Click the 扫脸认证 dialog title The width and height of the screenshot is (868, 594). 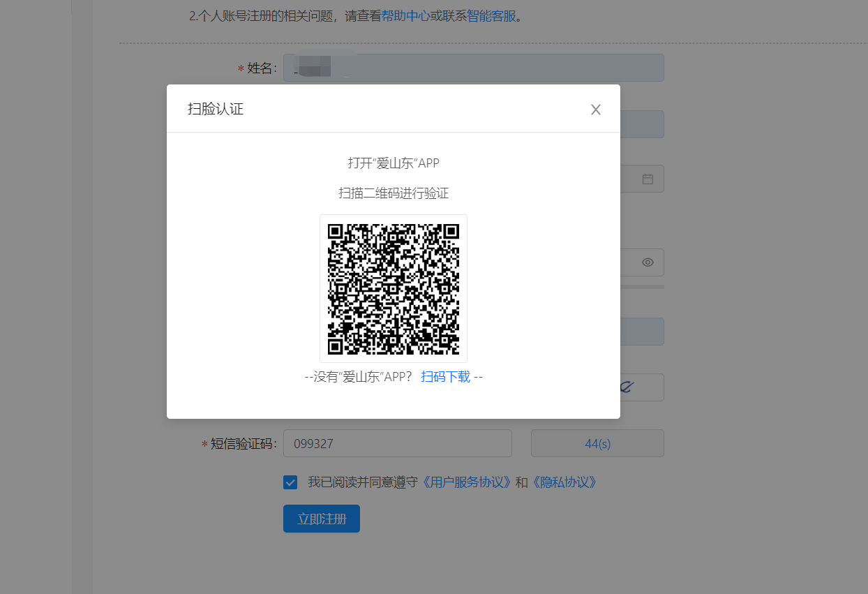pos(216,109)
